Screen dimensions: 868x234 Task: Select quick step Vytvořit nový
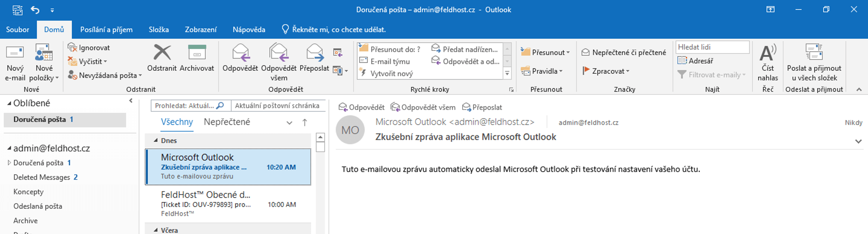click(386, 74)
